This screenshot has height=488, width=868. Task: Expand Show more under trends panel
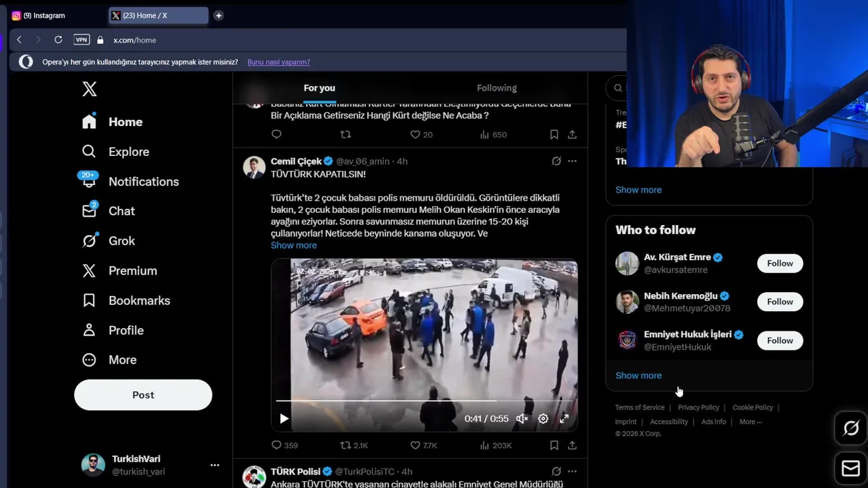pos(638,190)
